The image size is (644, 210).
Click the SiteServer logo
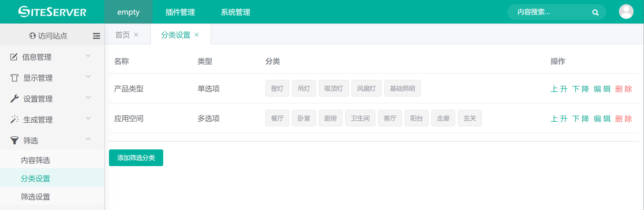pyautogui.click(x=52, y=12)
